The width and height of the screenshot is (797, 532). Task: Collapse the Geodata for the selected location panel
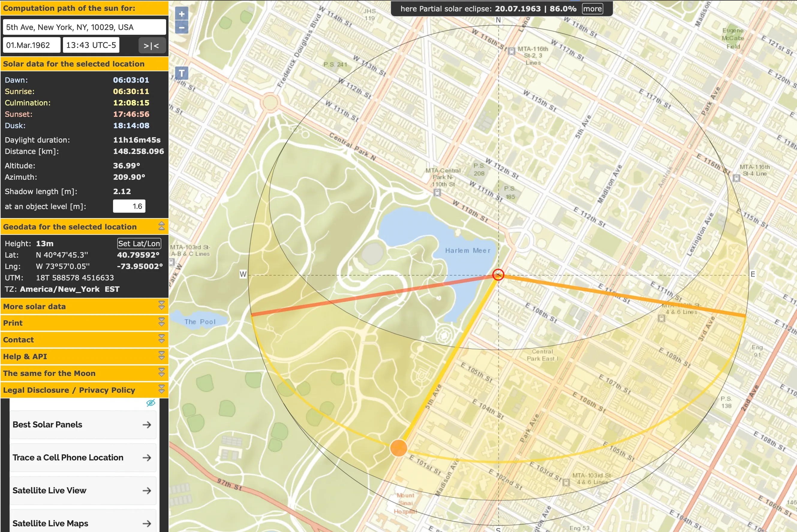162,226
